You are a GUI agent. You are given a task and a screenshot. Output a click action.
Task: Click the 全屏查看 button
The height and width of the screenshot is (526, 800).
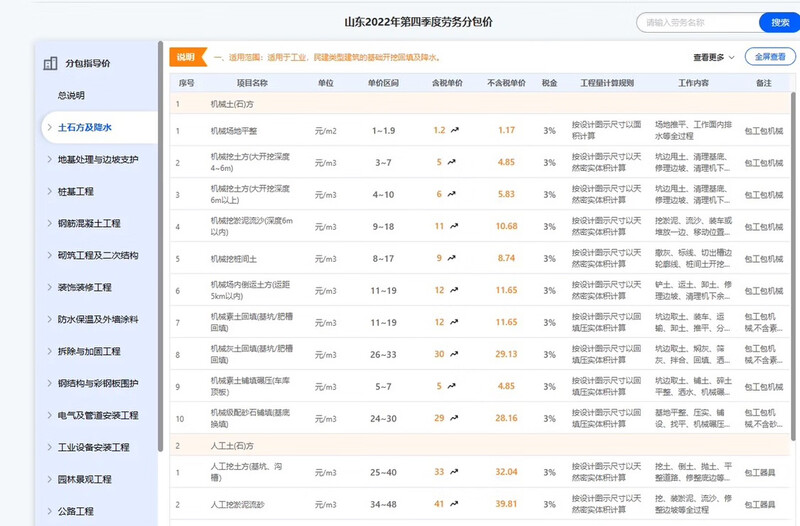(x=770, y=57)
